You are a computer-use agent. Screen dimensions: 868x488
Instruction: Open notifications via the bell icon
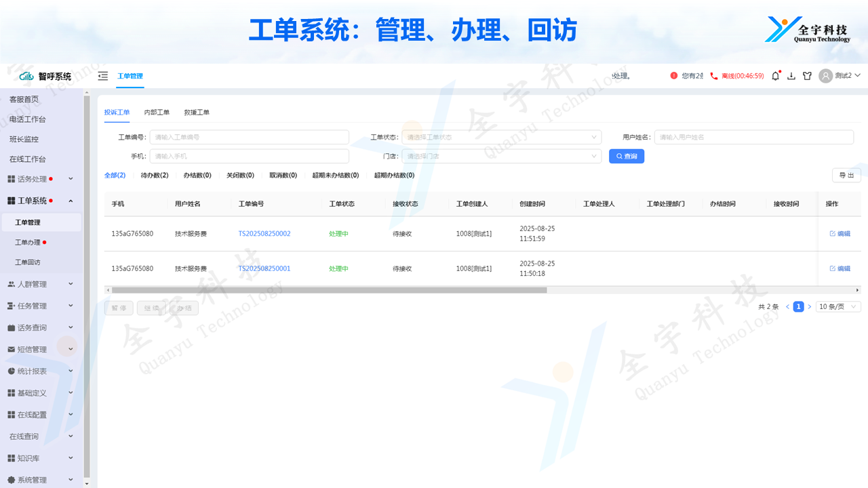tap(776, 76)
